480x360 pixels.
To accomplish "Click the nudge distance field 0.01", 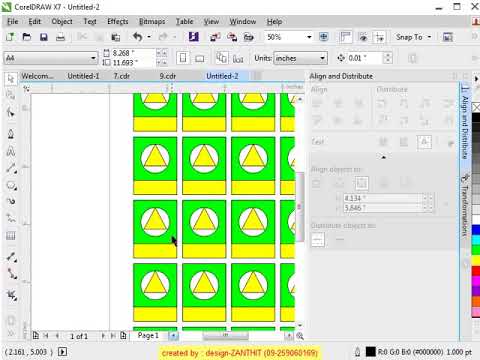I will pos(365,58).
